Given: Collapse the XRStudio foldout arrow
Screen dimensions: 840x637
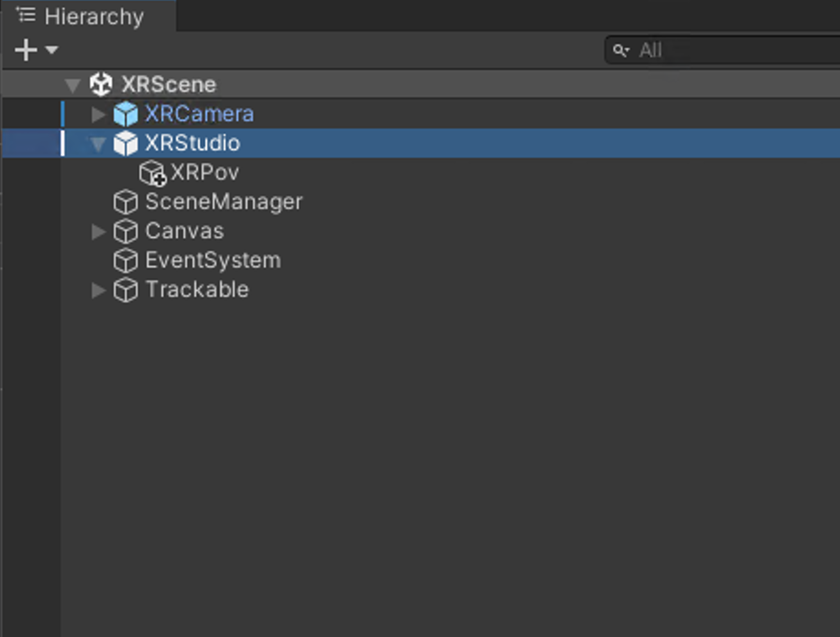Looking at the screenshot, I should pos(98,144).
